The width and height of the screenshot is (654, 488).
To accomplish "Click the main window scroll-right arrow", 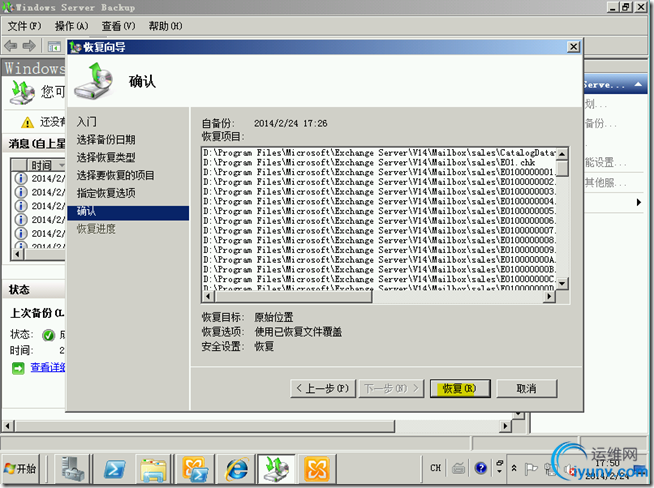I will tap(506, 426).
